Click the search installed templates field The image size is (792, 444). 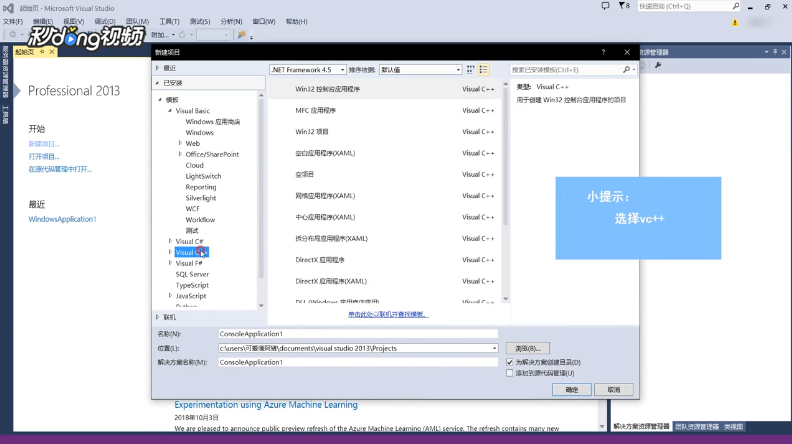point(566,70)
